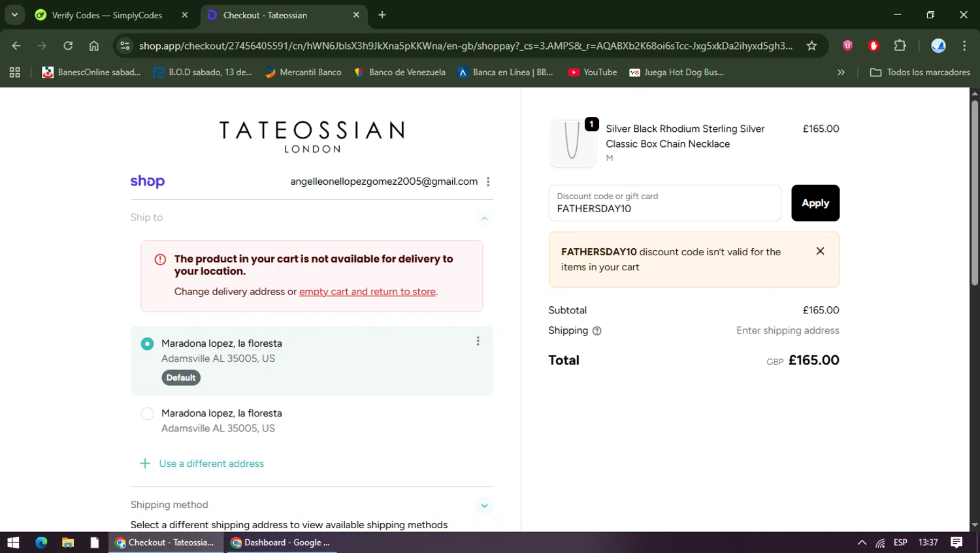
Task: Switch to Verify Codes — SimplyCodes tab
Action: coord(108,15)
